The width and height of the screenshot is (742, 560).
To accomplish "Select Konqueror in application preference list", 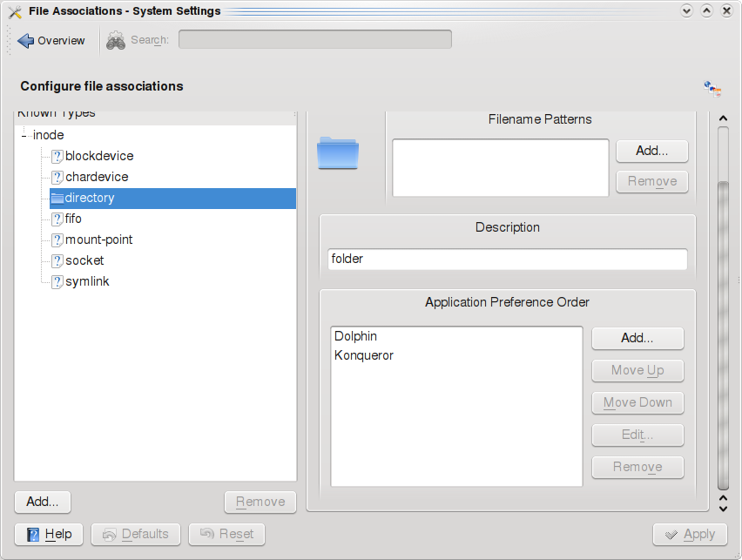I will pos(364,355).
